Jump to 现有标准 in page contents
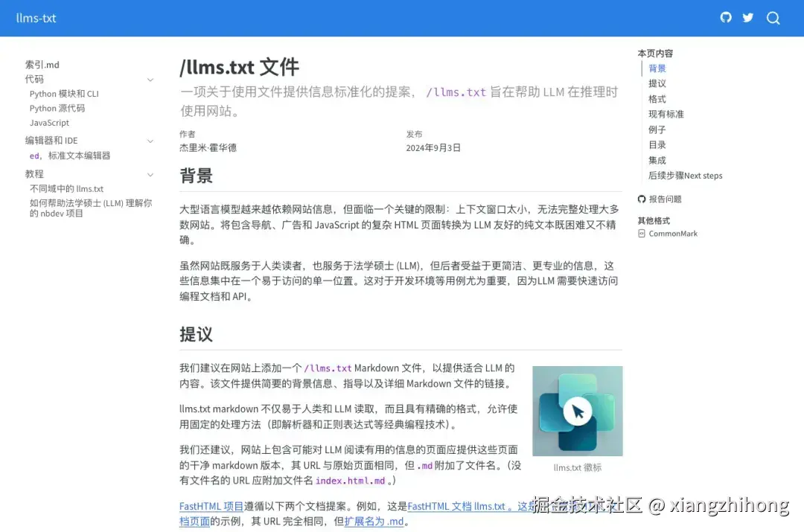 666,114
